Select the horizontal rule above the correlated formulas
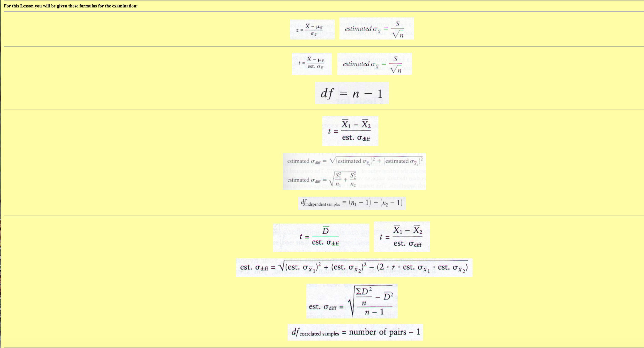 (x=322, y=216)
